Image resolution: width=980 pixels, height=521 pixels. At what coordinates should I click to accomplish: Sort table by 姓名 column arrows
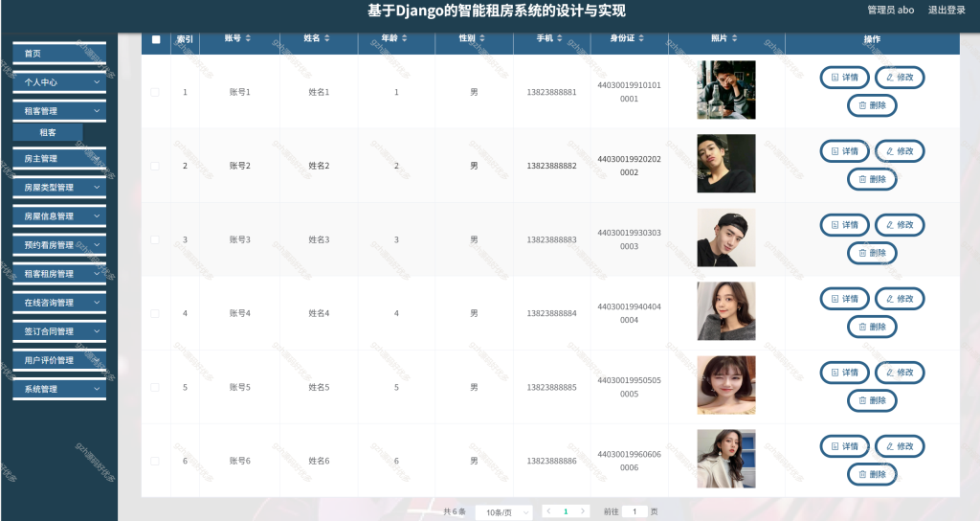[327, 38]
